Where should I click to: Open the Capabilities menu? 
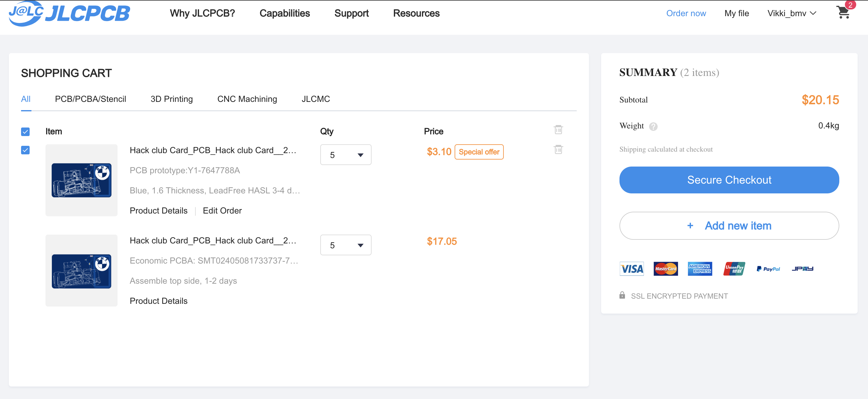pos(284,13)
